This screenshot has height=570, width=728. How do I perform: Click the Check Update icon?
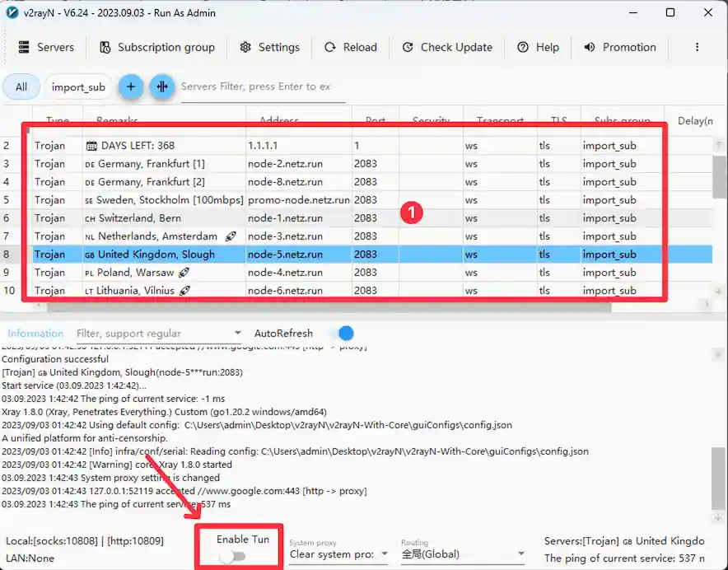pyautogui.click(x=408, y=47)
